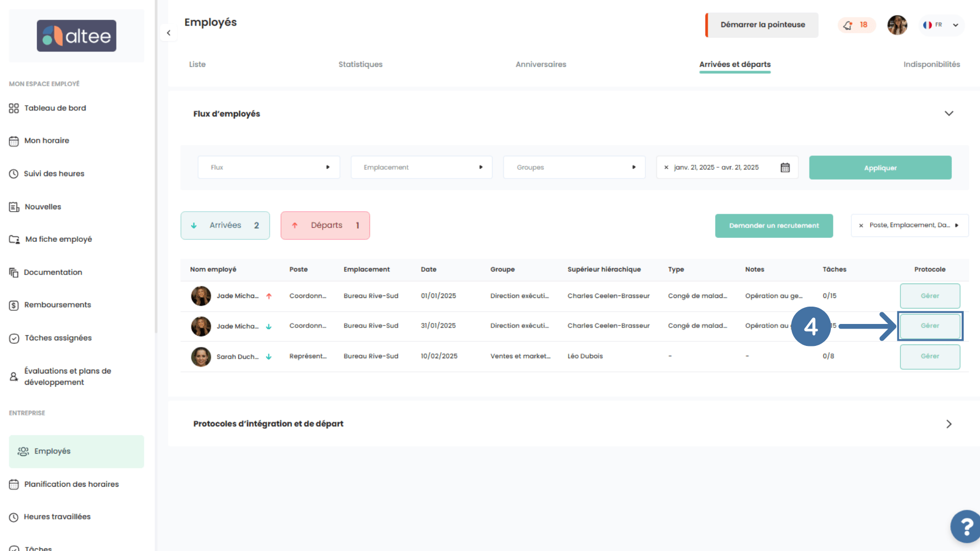Screen dimensions: 980x551
Task: Click the Type column header
Action: [x=676, y=269]
